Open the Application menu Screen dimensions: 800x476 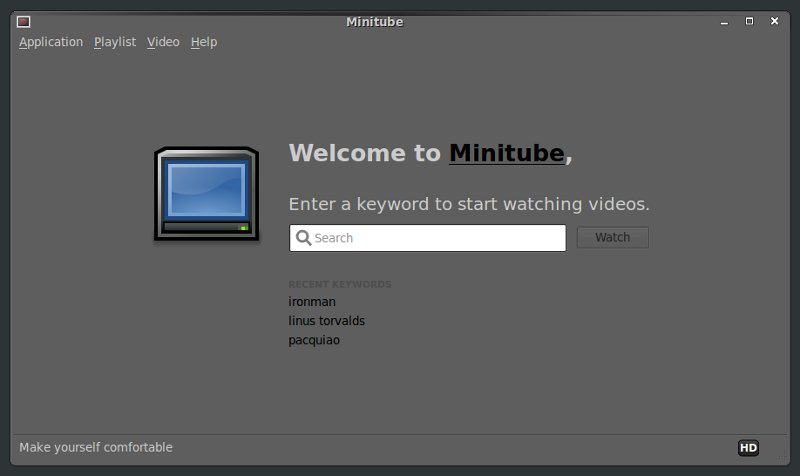(51, 42)
